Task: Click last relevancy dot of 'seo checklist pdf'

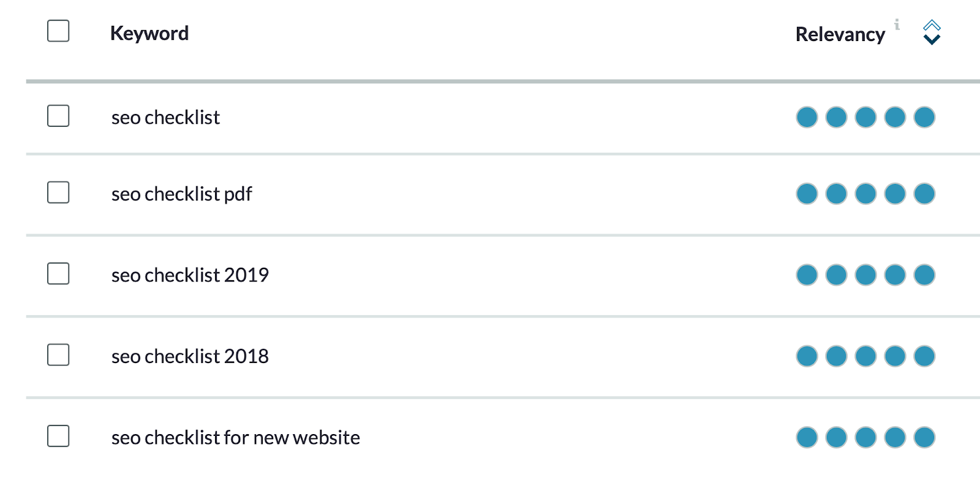Action: (924, 194)
